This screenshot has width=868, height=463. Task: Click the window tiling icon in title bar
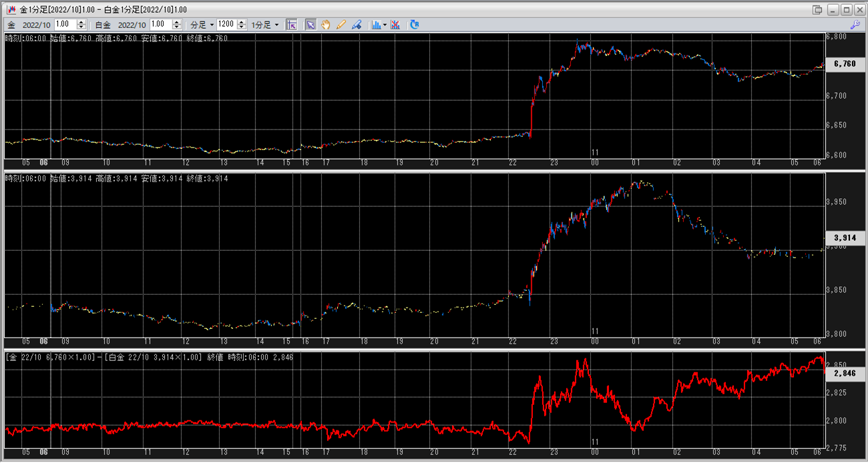817,9
